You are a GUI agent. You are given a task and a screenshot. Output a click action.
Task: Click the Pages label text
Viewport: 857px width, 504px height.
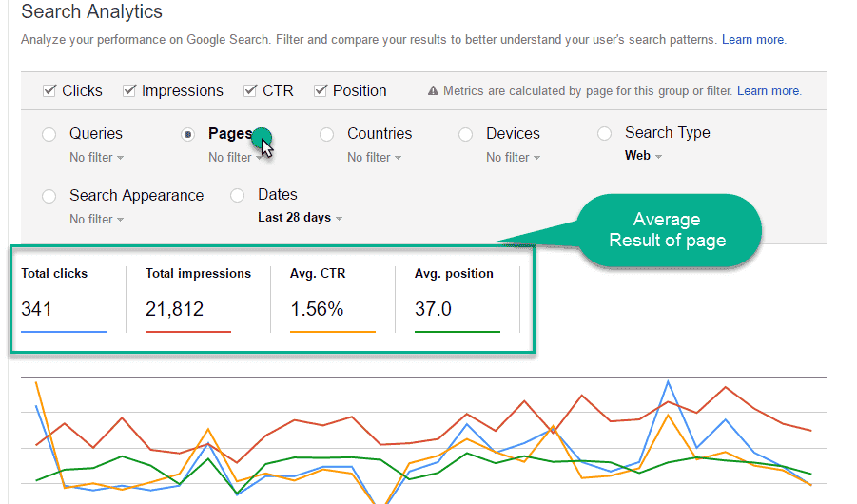tap(230, 134)
